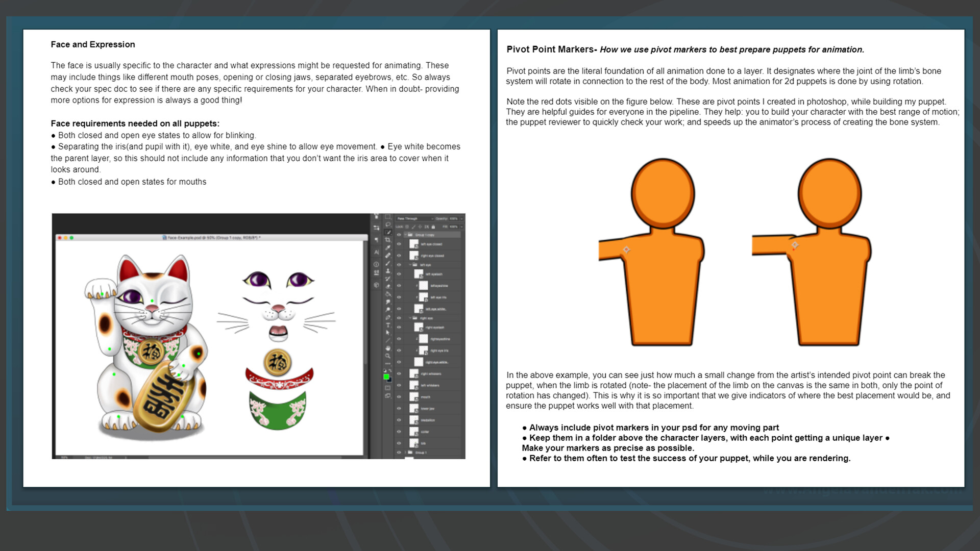Viewport: 980px width, 551px height.
Task: Select the lower jaw layer
Action: (x=428, y=409)
